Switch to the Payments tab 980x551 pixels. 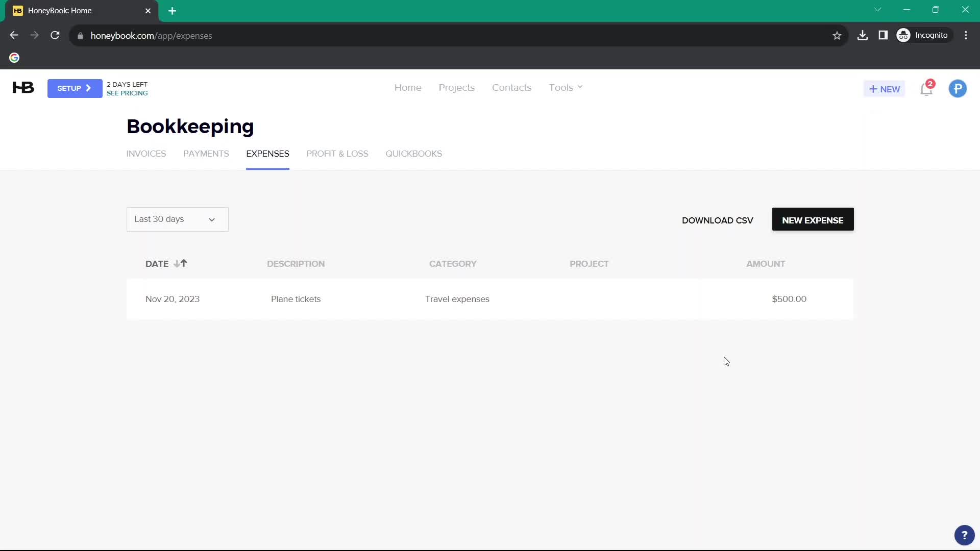coord(206,154)
